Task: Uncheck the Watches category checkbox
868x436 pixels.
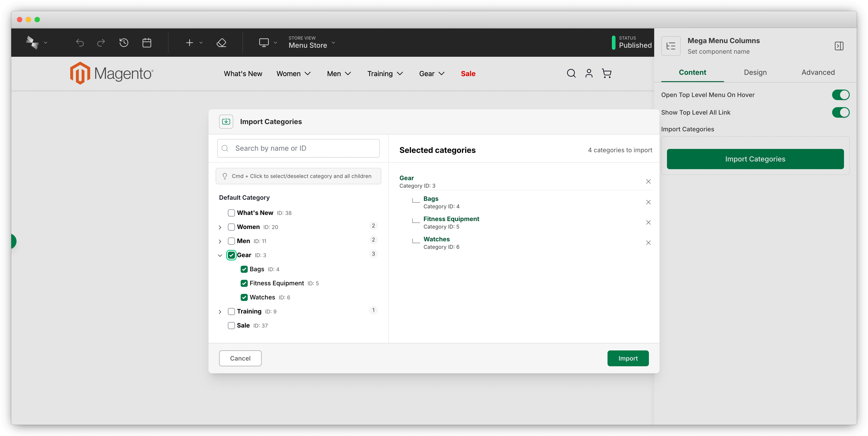Action: (x=244, y=297)
